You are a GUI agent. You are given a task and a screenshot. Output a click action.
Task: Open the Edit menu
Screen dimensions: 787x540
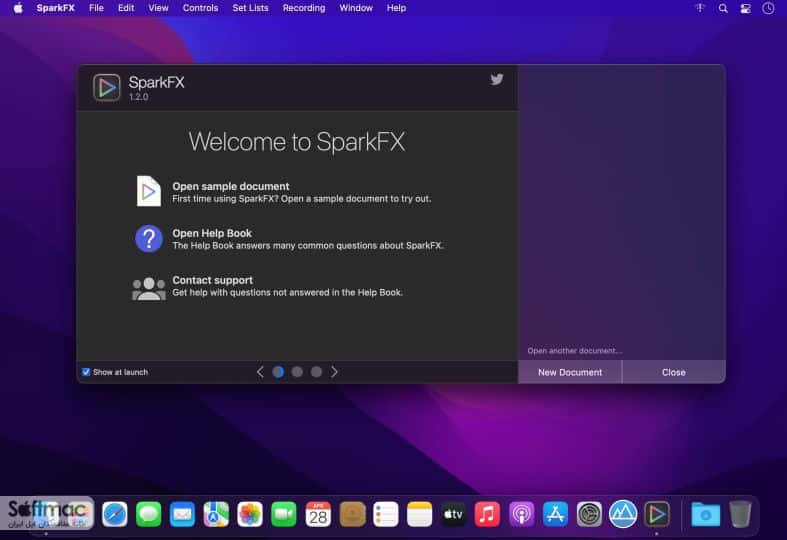pos(125,8)
